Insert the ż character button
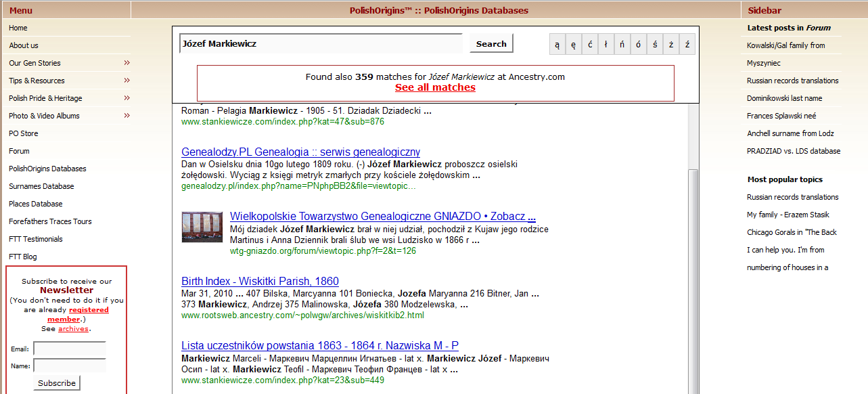The width and height of the screenshot is (868, 394). pos(671,44)
